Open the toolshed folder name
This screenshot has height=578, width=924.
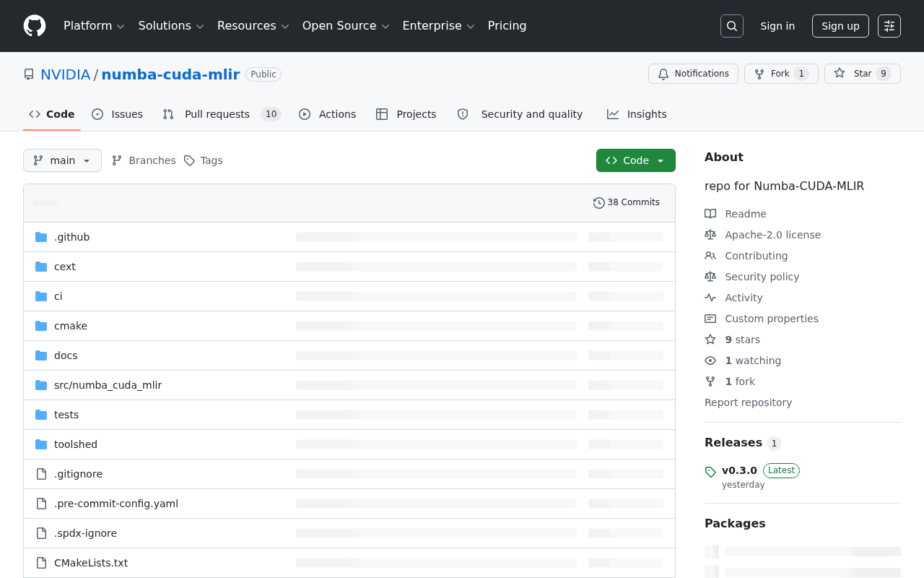[x=76, y=444]
